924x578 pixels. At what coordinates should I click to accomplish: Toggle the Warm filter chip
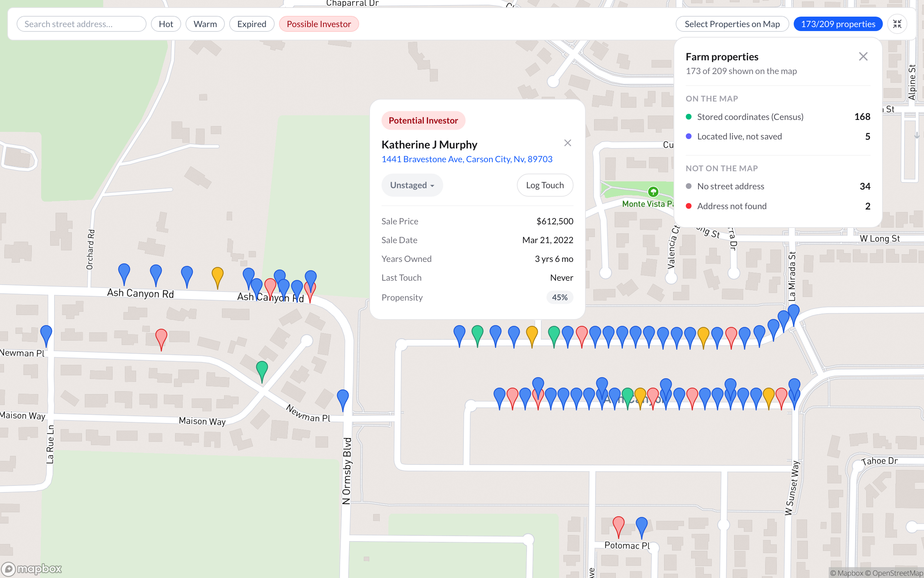tap(205, 24)
